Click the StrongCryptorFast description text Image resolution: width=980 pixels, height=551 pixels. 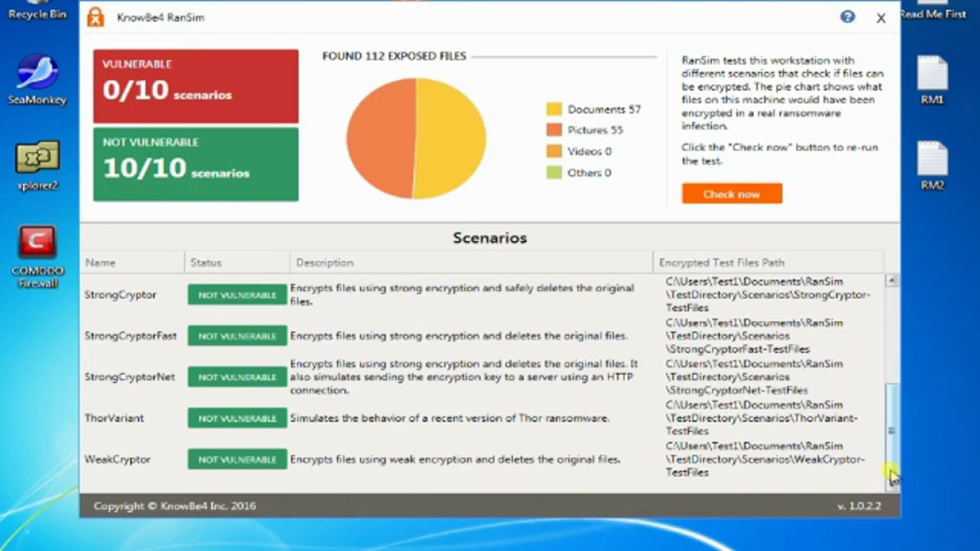459,336
